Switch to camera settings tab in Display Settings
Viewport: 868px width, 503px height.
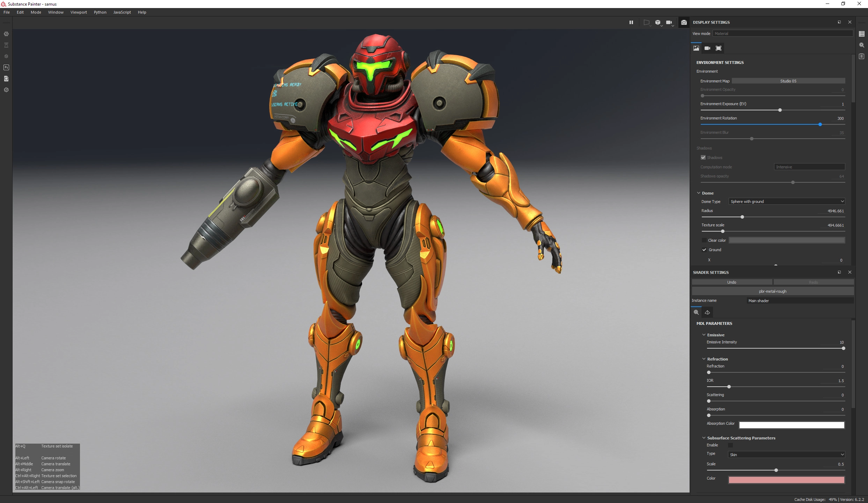(707, 48)
